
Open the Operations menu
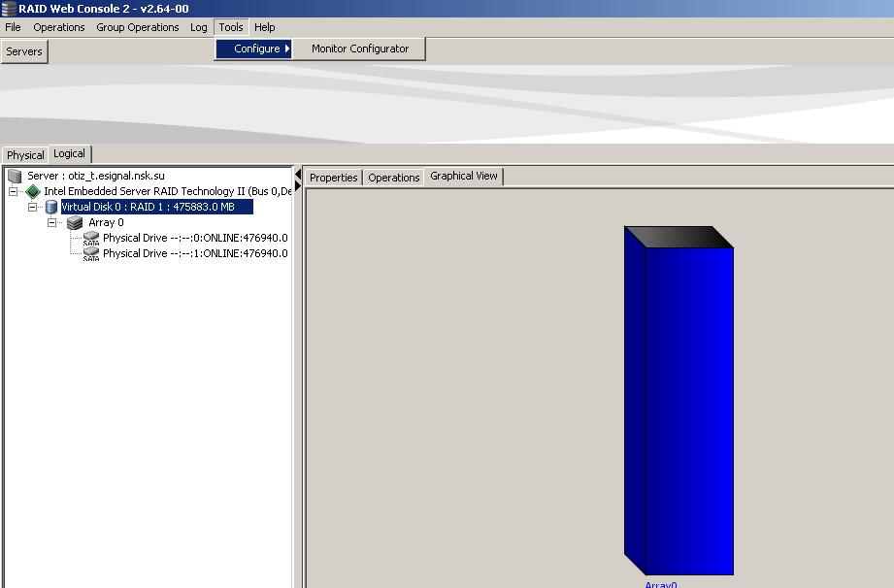pyautogui.click(x=58, y=27)
